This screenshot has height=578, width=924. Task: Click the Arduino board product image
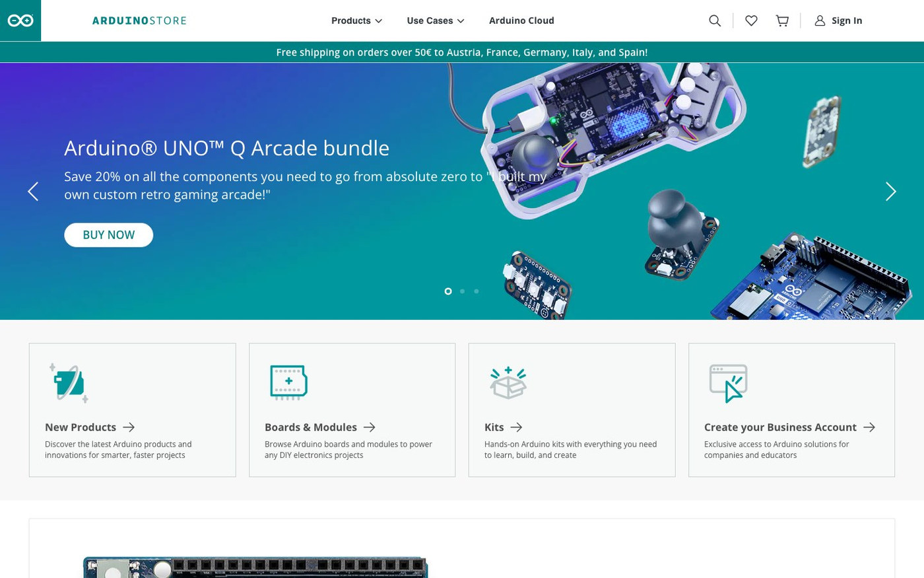255,567
